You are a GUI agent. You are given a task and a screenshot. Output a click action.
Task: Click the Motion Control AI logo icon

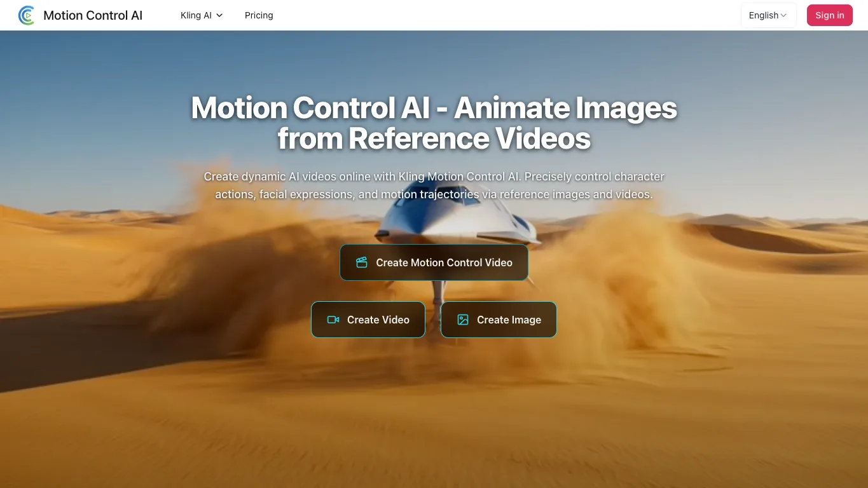(27, 15)
